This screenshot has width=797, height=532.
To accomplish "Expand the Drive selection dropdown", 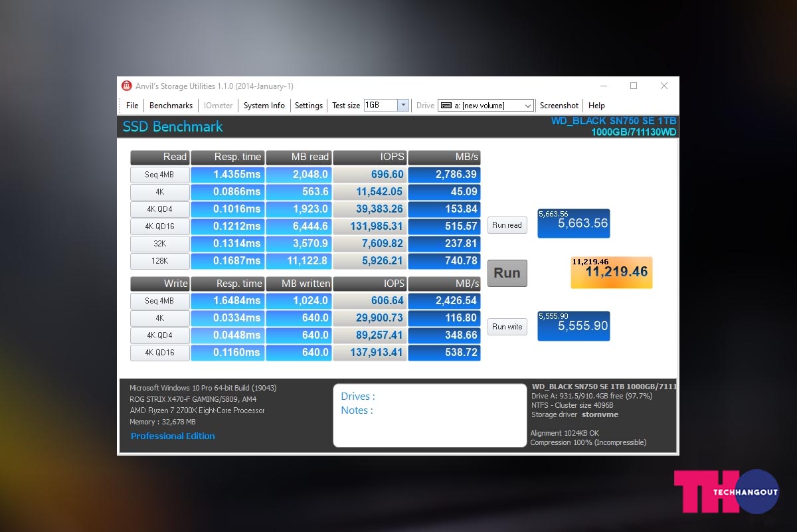I will coord(528,106).
